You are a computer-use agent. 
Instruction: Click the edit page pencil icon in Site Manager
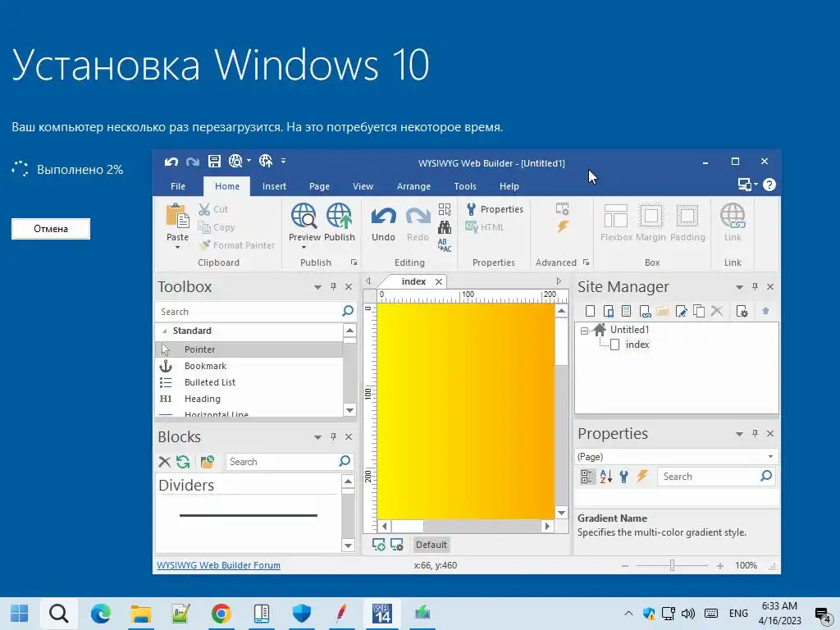click(682, 311)
